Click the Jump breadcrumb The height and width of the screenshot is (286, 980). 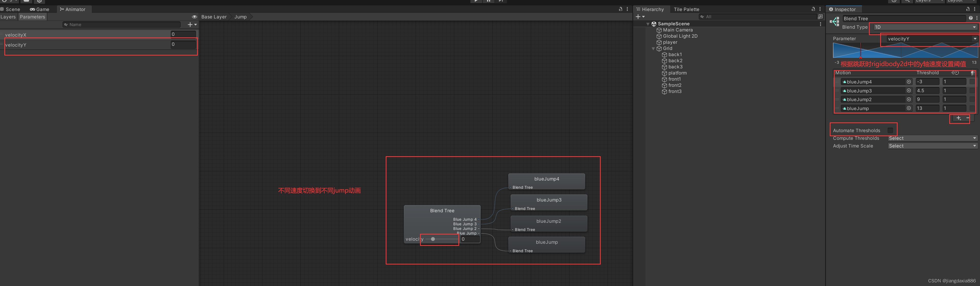(x=240, y=17)
